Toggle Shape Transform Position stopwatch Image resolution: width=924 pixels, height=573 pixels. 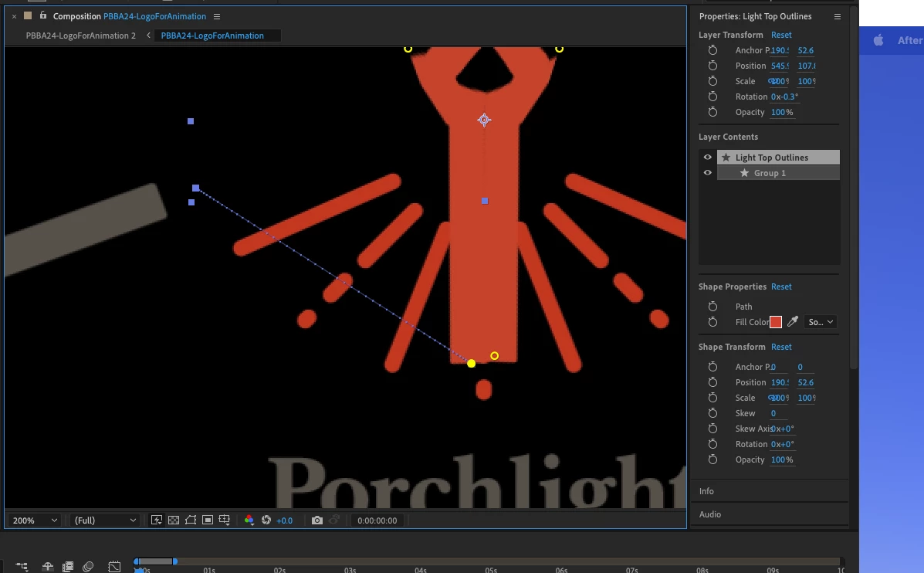click(x=712, y=382)
